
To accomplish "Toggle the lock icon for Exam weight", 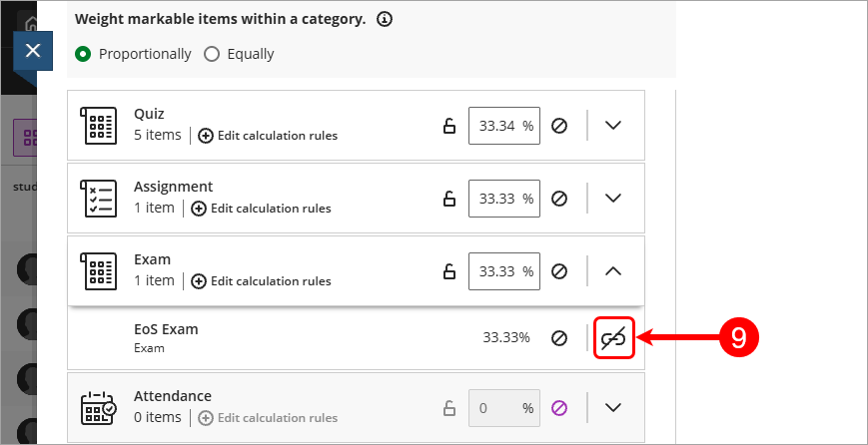I will 449,270.
